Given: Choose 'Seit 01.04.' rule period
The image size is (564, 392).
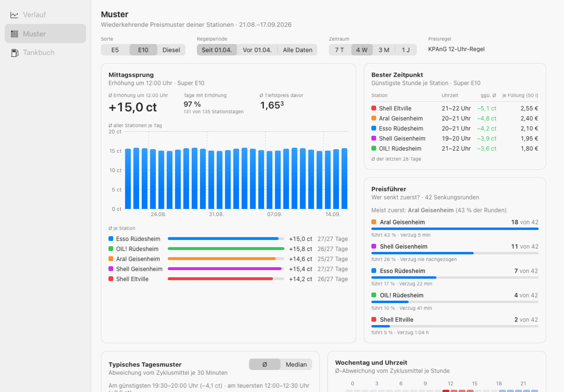Looking at the screenshot, I should point(217,50).
